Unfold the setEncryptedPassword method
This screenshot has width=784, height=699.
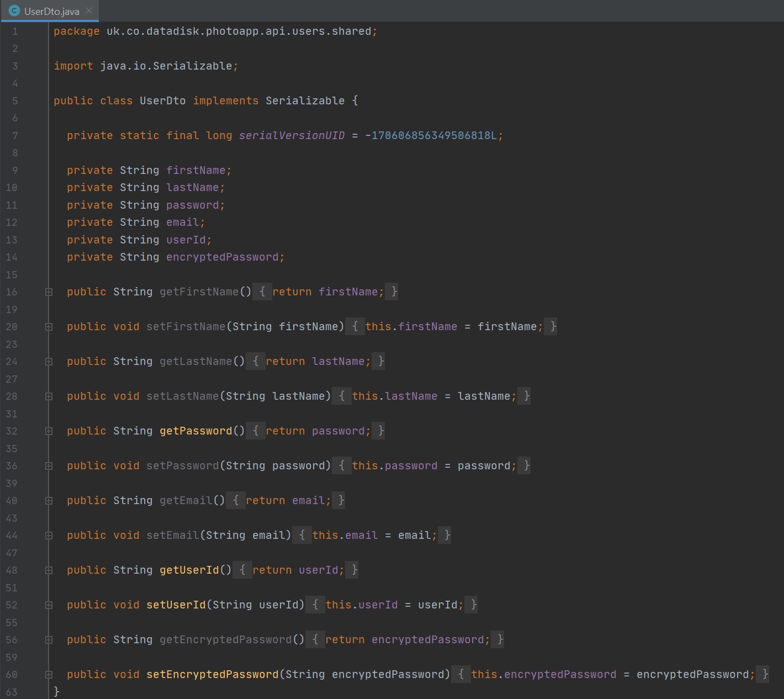49,675
